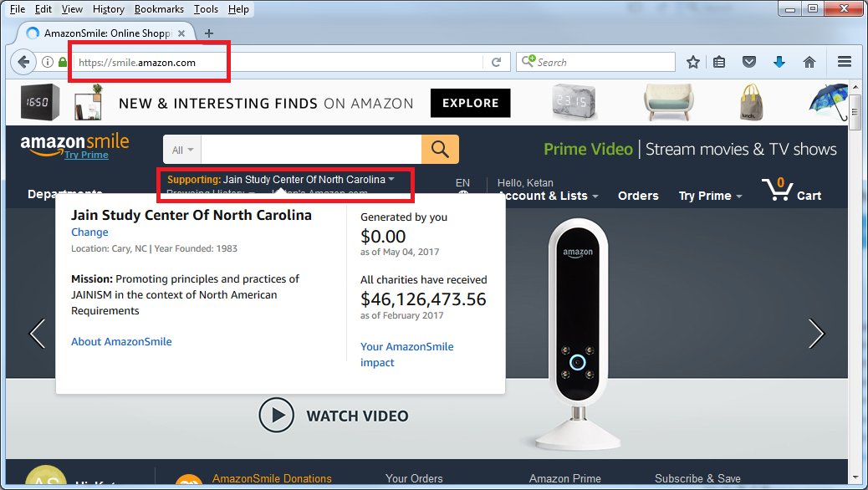This screenshot has height=490, width=868.
Task: Click the EXPLORE button
Action: coord(471,103)
